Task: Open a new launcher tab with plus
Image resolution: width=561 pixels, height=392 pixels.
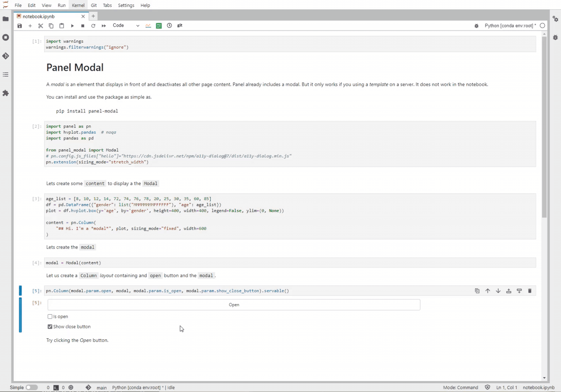Action: [x=93, y=16]
